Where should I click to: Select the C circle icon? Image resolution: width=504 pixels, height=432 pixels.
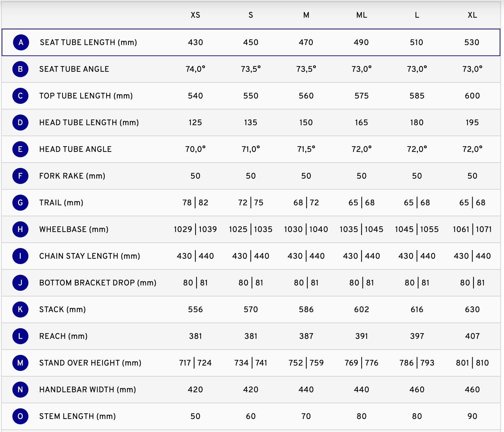(x=20, y=96)
